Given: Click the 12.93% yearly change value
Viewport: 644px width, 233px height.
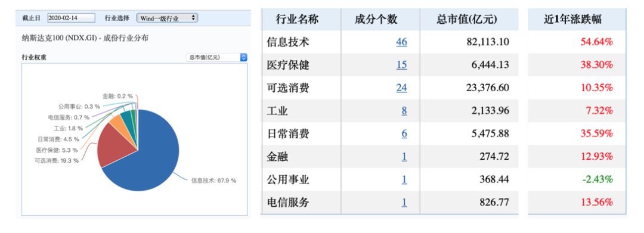Looking at the screenshot, I should tap(597, 157).
